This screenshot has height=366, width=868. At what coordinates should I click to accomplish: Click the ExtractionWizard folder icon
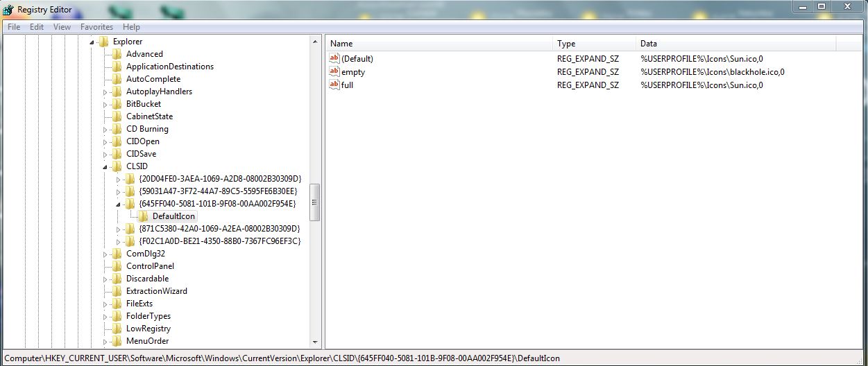point(117,291)
